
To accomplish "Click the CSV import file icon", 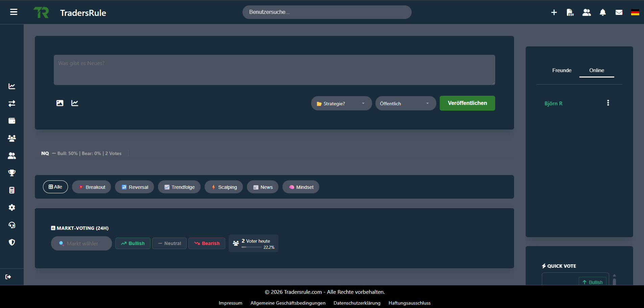I will click(570, 13).
